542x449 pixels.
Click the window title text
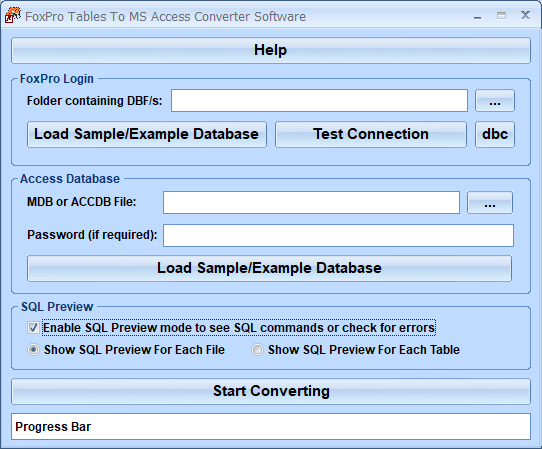(165, 17)
